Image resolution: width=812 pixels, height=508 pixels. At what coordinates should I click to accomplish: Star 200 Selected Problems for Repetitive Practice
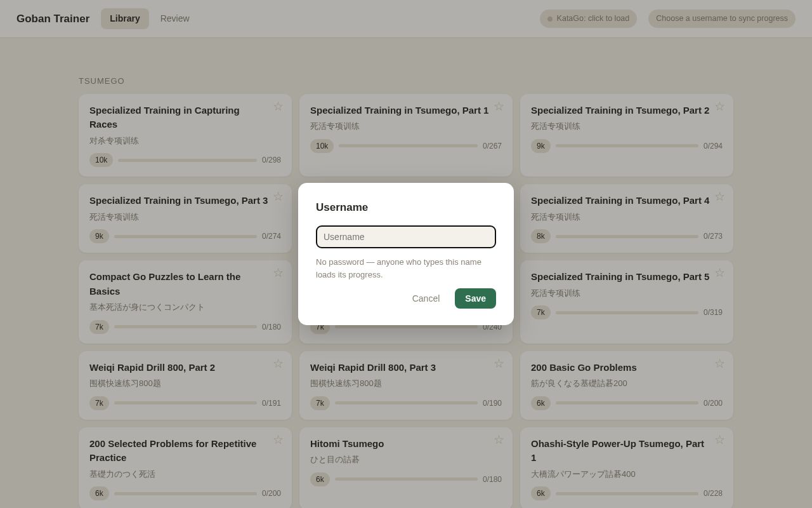coord(278,440)
